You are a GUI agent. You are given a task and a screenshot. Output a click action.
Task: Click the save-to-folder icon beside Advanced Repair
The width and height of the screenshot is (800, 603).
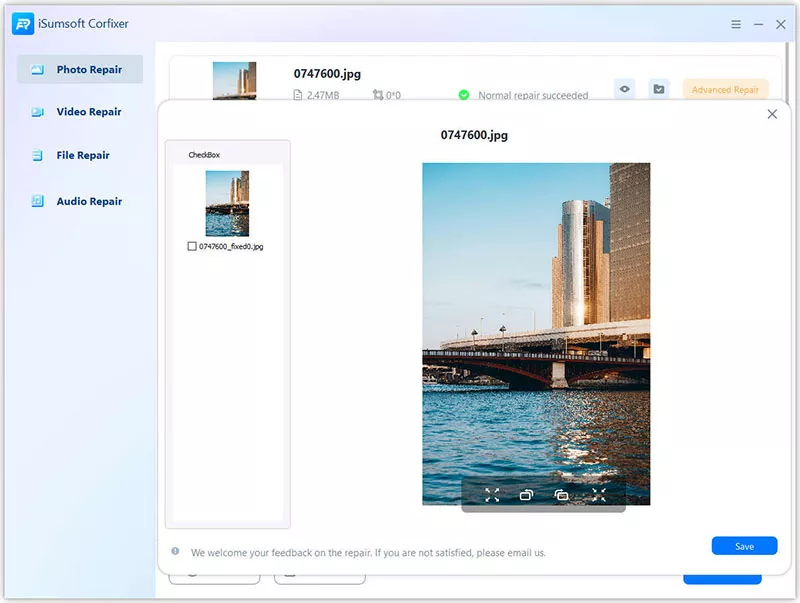(658, 90)
